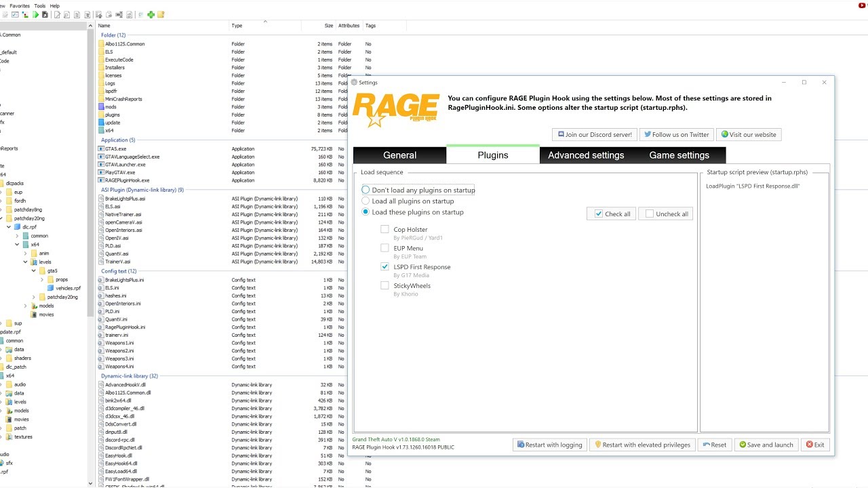Select Don't load any plugins on startup
This screenshot has height=488, width=868.
[x=418, y=190]
